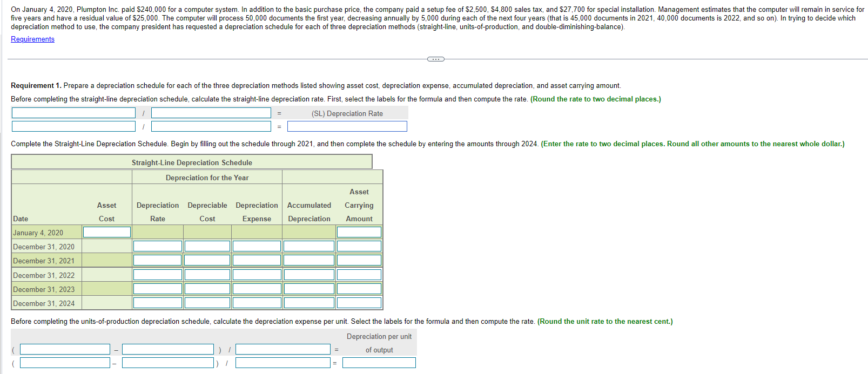This screenshot has width=868, height=374.
Task: Click numerator value field of SL rate
Action: (73, 126)
